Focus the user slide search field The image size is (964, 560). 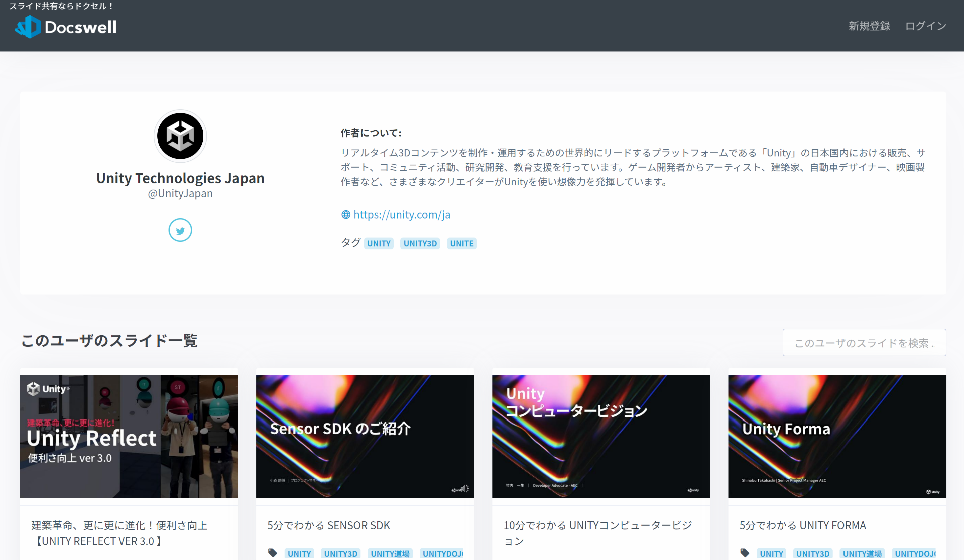[864, 343]
